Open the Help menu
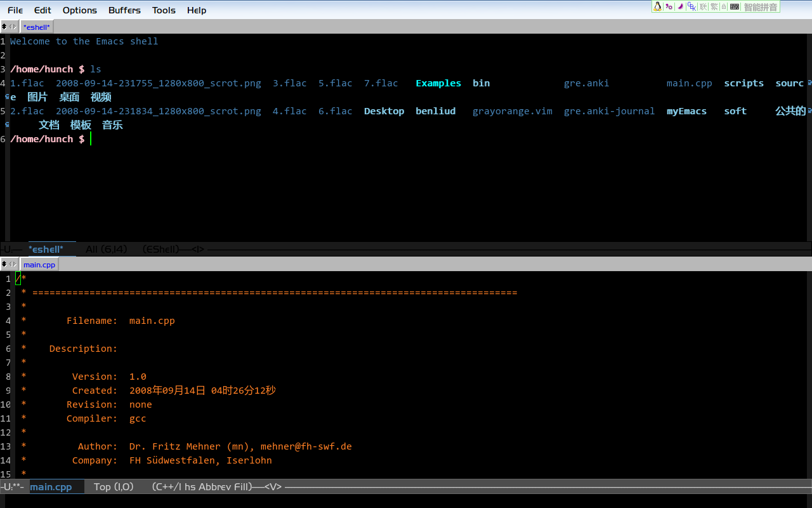 pyautogui.click(x=197, y=10)
